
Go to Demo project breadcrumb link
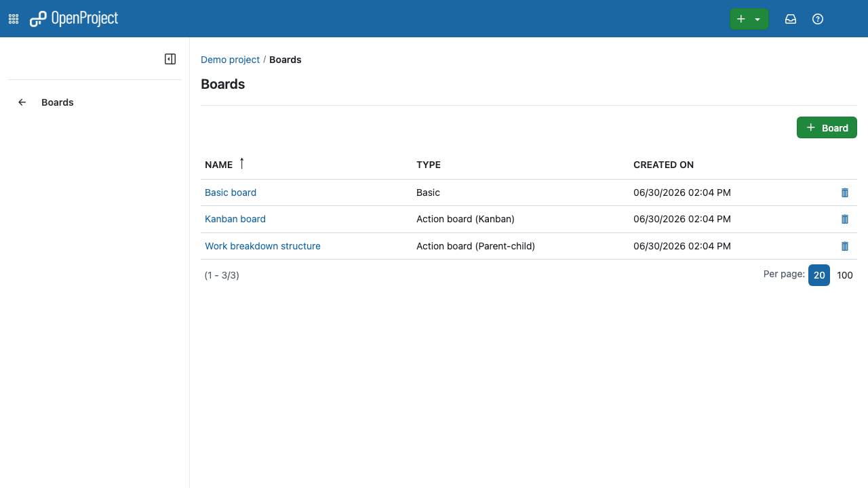click(x=230, y=60)
